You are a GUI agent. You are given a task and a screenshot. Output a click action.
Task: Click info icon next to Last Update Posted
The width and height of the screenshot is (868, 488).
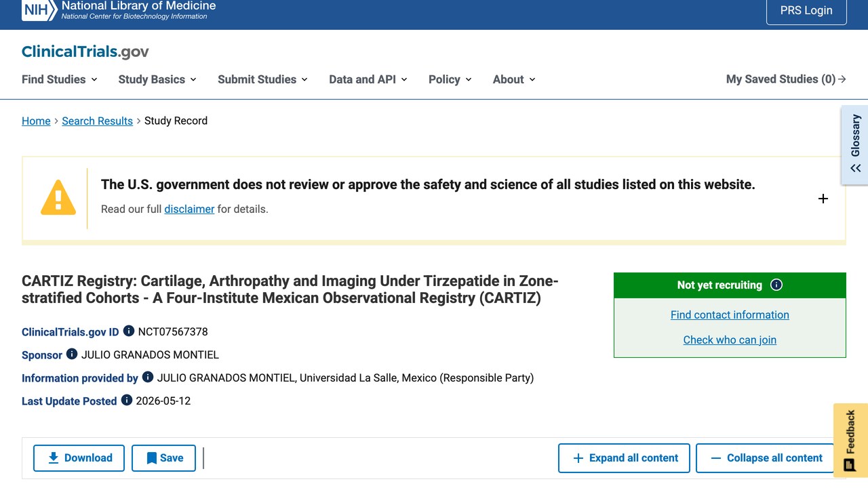click(x=127, y=401)
